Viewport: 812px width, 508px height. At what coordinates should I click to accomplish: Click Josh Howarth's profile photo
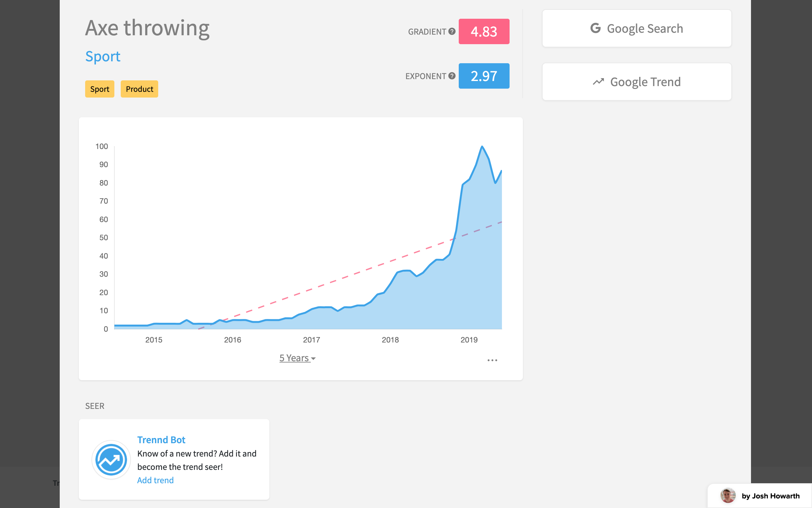click(728, 496)
